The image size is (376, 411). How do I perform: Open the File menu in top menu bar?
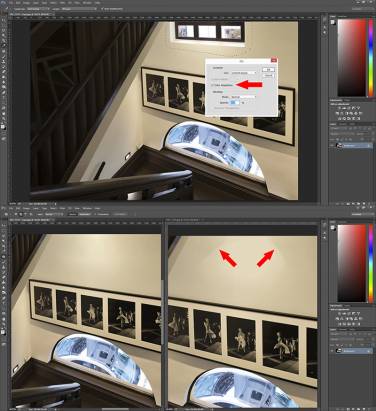point(12,3)
